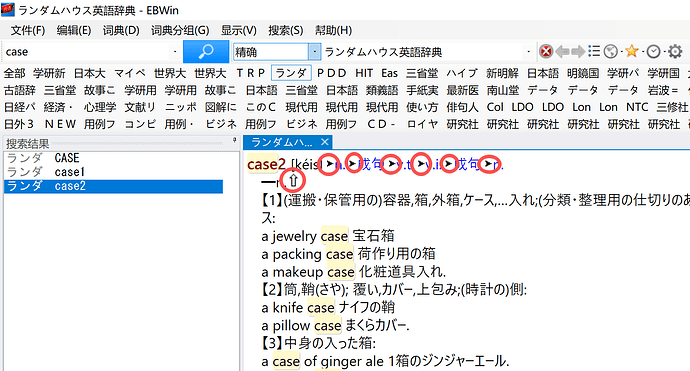Viewport: 690px width, 371px height.
Task: Open the 帮助(H) menu
Action: pos(333,30)
